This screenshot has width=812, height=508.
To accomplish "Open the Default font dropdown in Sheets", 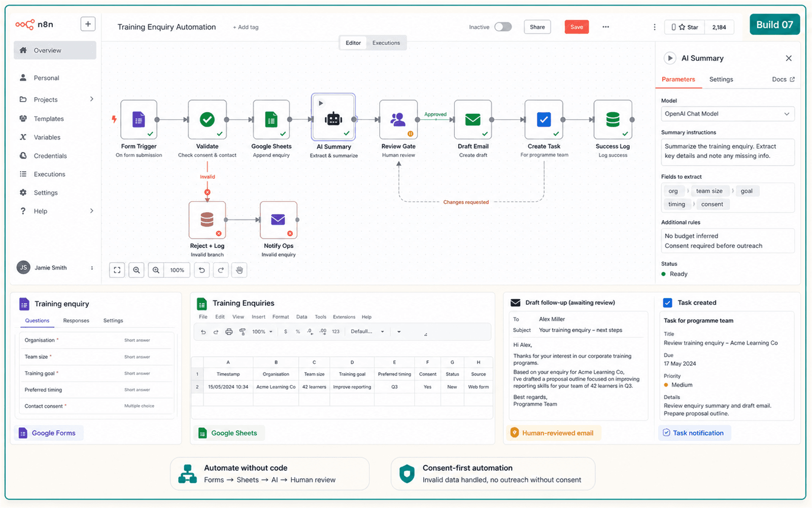I will (367, 332).
